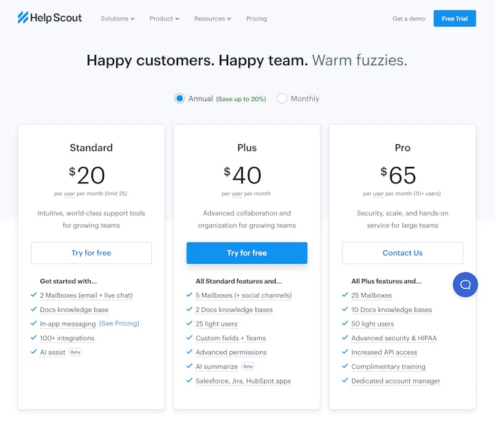Open the chat bubble widget
Screen dimensions: 495x448
click(x=465, y=284)
